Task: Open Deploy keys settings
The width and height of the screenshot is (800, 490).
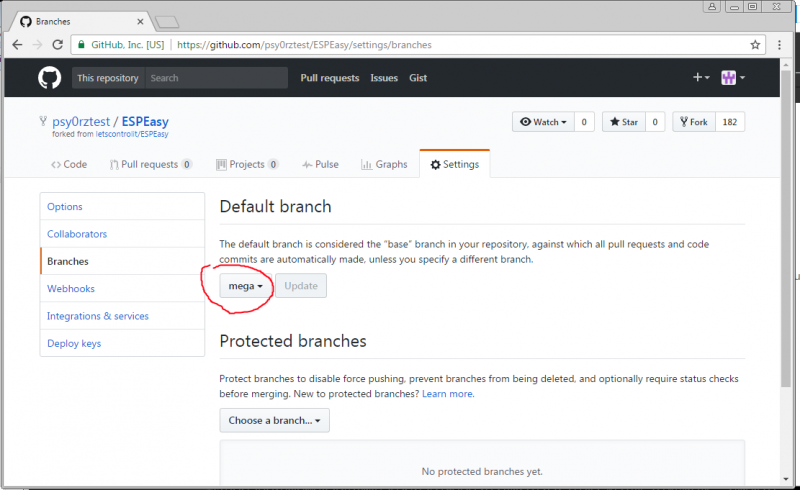Action: 122,343
